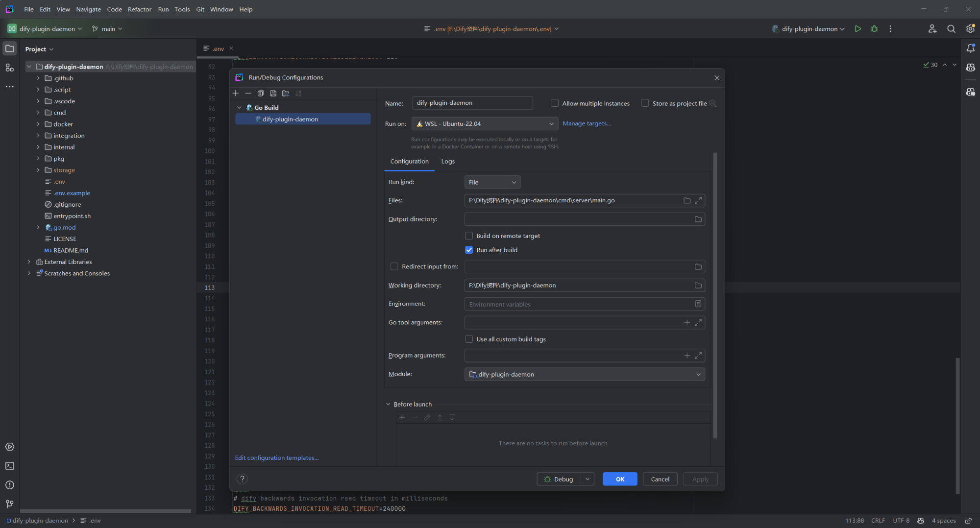Open the Terminal tool window
The width and height of the screenshot is (980, 528).
pos(10,466)
